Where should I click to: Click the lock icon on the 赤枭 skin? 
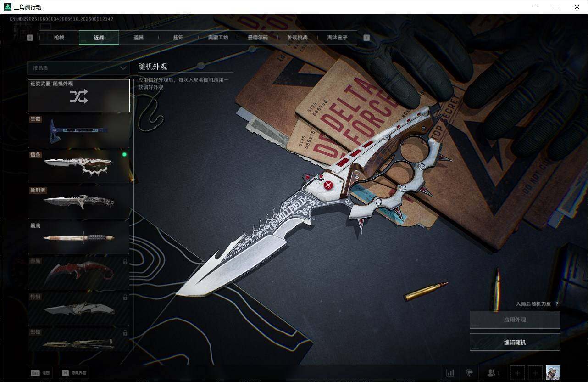(x=125, y=262)
